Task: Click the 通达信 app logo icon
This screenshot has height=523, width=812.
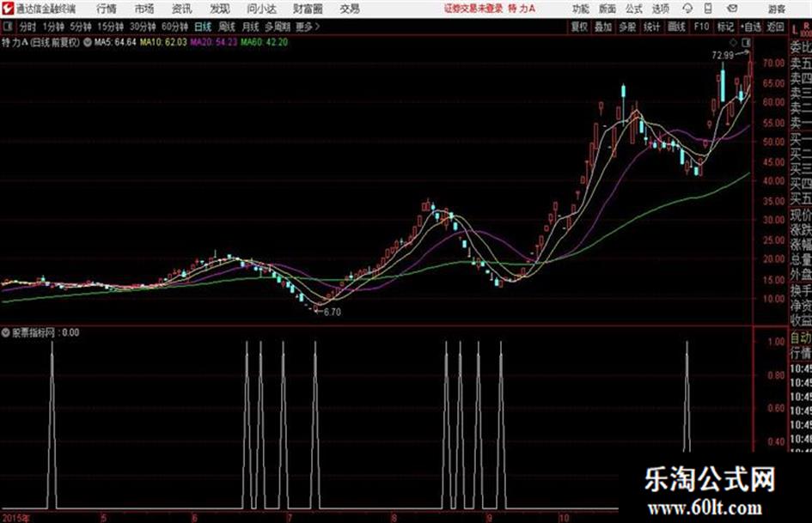Action: [8, 9]
